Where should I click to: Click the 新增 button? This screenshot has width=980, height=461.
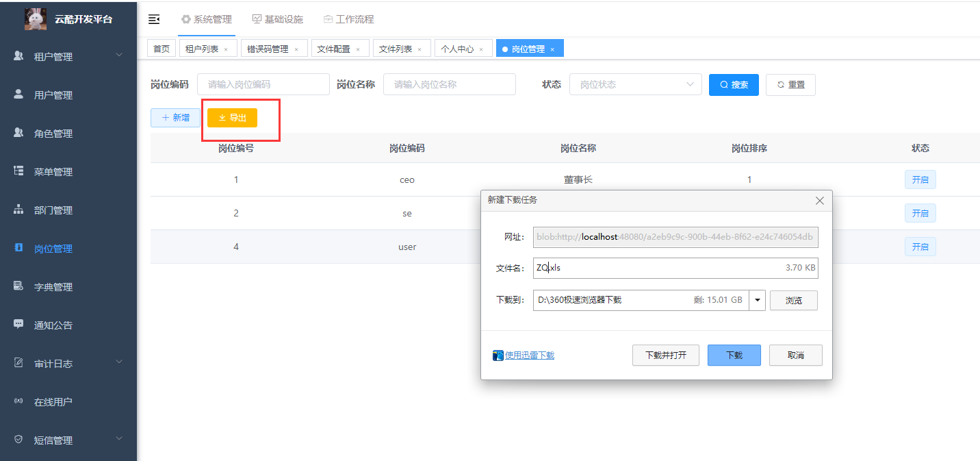pos(175,118)
